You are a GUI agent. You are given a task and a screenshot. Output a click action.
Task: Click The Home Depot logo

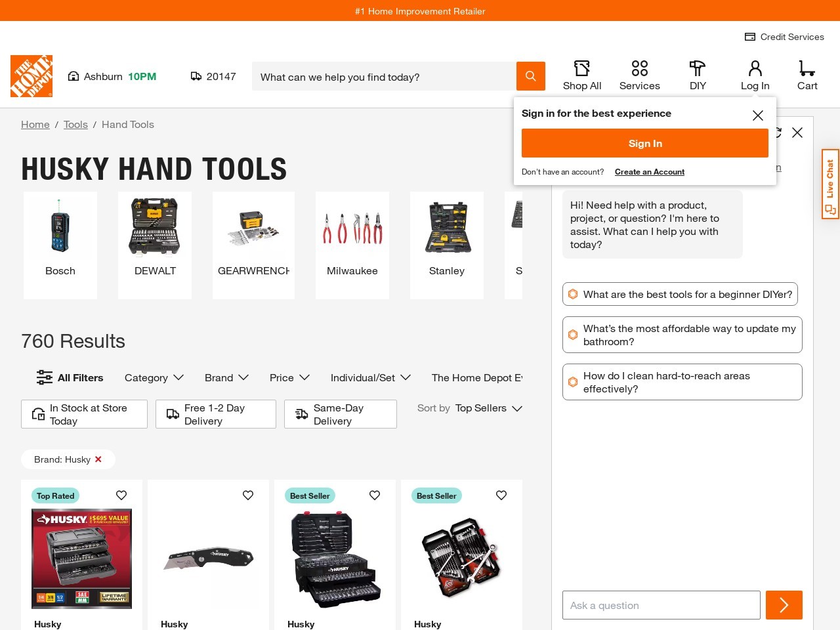click(x=31, y=76)
